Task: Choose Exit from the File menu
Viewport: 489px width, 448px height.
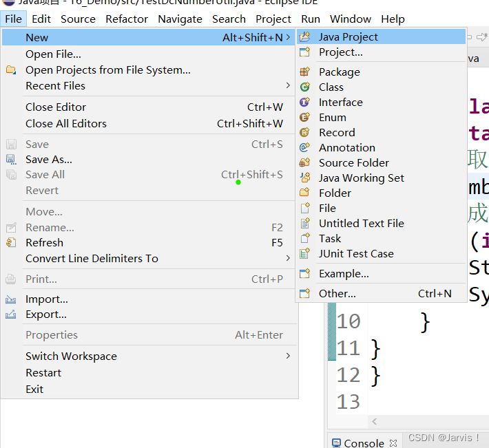Action: point(148,389)
